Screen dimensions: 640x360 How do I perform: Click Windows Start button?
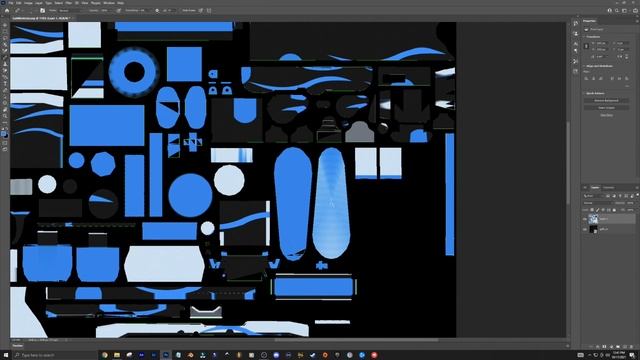pos(6,355)
